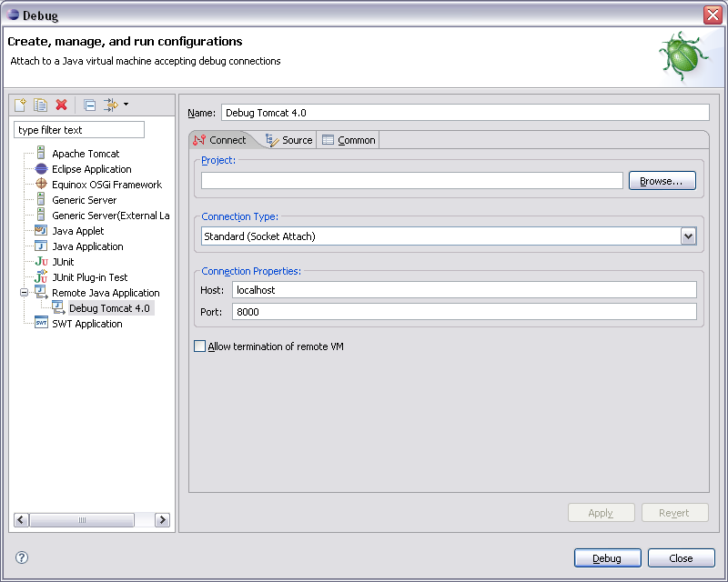
Task: Click the Collapse All toolbar icon
Action: pyautogui.click(x=89, y=105)
